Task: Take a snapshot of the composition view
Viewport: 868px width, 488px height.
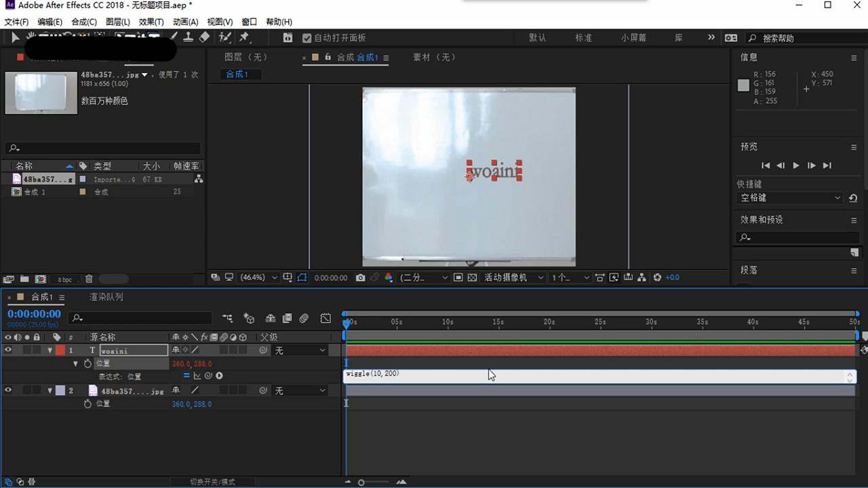Action: tap(359, 277)
